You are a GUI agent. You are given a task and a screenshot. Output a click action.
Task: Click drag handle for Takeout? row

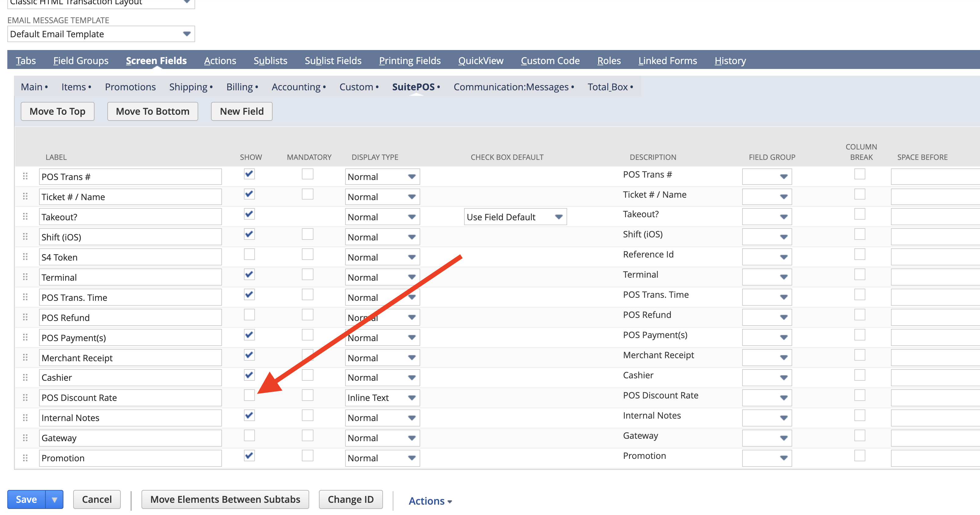click(25, 217)
